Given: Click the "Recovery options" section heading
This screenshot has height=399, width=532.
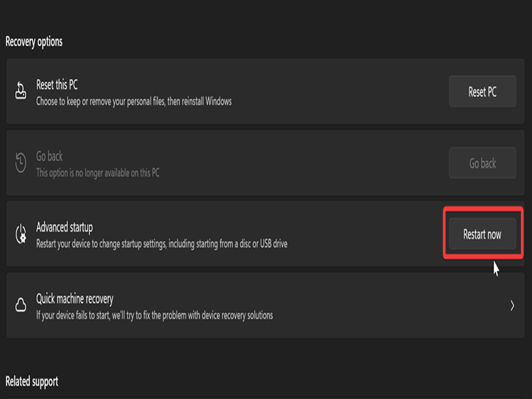Looking at the screenshot, I should (34, 41).
